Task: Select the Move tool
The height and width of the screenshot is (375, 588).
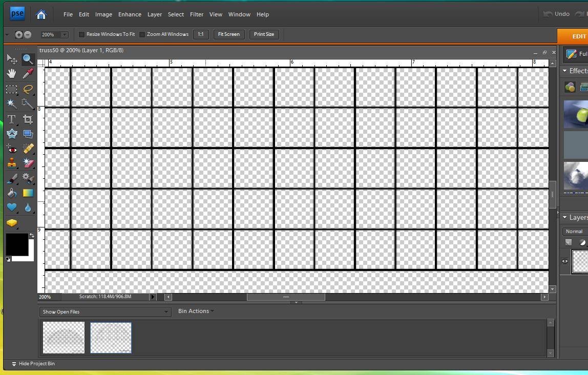Action: 11,59
